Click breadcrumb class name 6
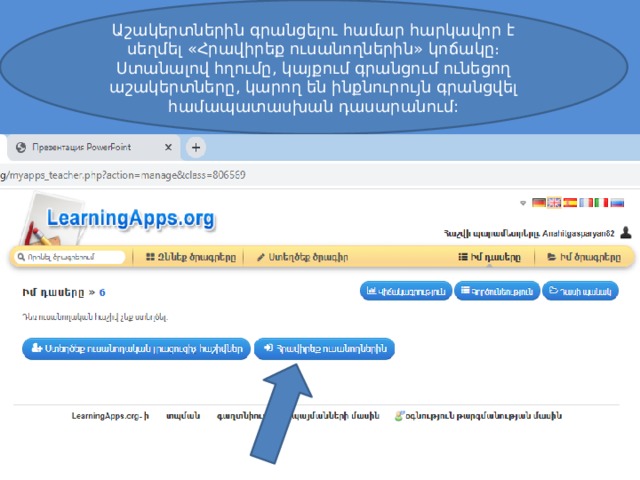 coord(102,292)
